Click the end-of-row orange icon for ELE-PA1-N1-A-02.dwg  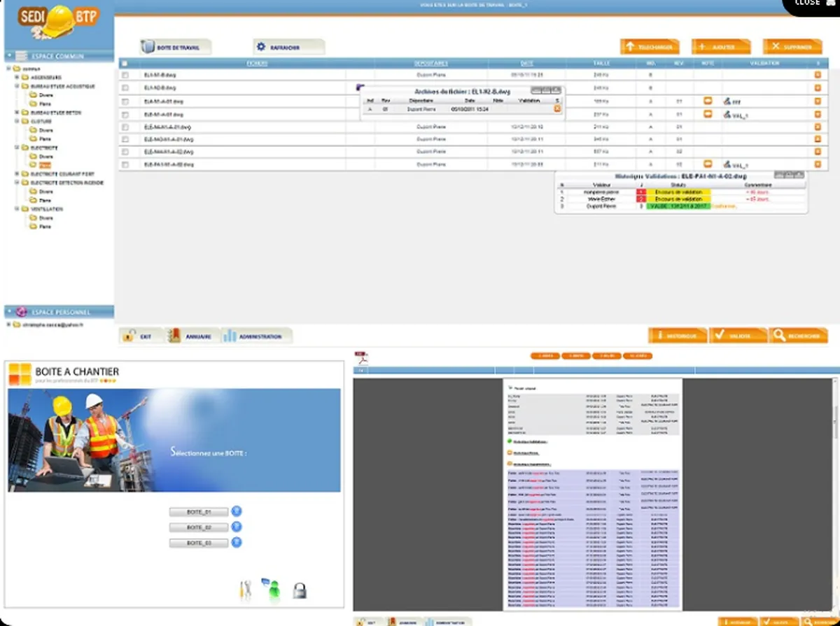coord(817,164)
